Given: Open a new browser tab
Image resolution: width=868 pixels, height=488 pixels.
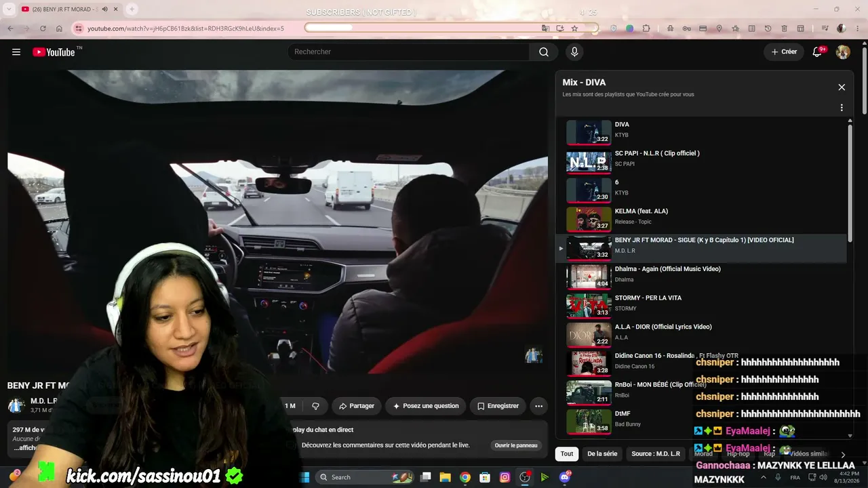Looking at the screenshot, I should (x=132, y=9).
